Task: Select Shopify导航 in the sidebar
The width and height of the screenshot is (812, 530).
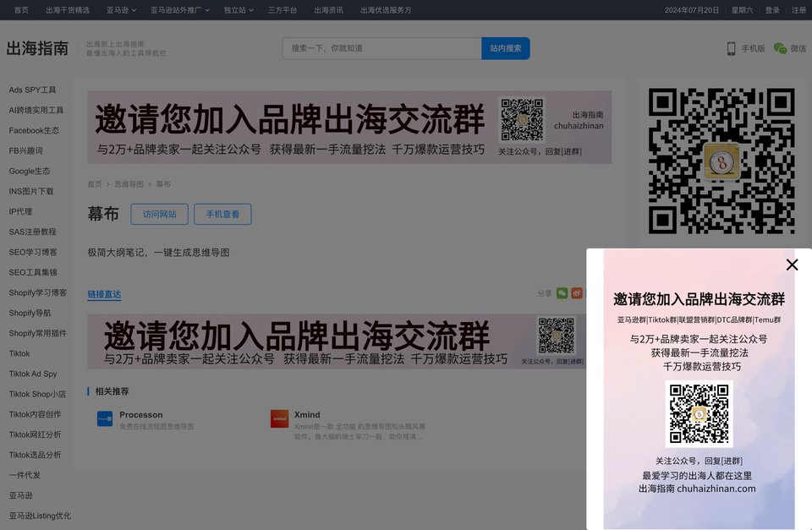Action: coord(30,313)
